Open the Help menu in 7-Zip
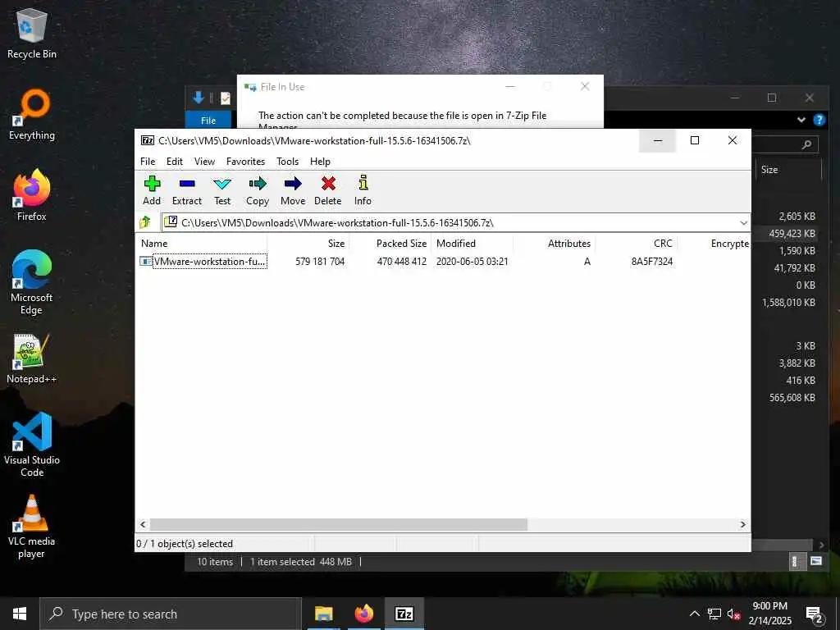This screenshot has width=840, height=630. pyautogui.click(x=321, y=162)
